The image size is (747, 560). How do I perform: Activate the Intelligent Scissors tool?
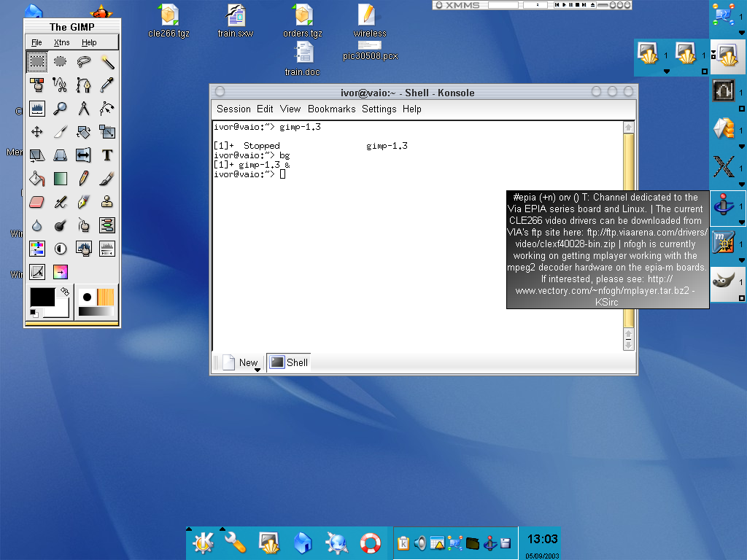point(60,85)
